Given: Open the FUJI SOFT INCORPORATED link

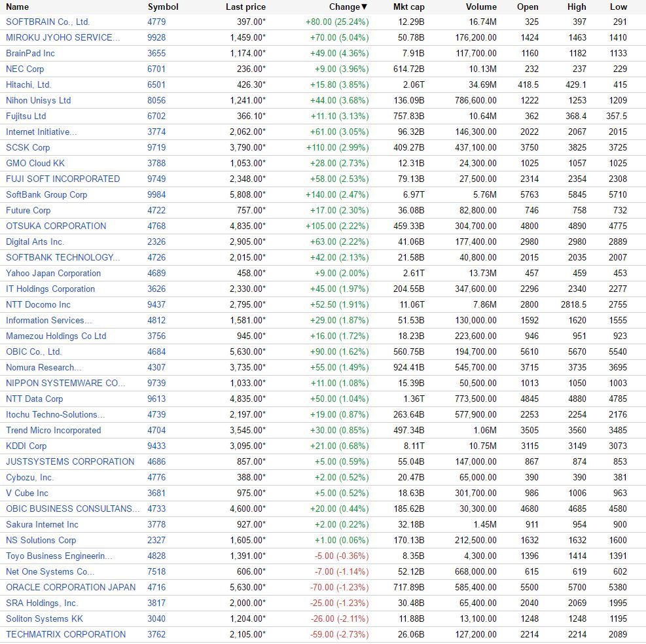Looking at the screenshot, I should coord(63,179).
